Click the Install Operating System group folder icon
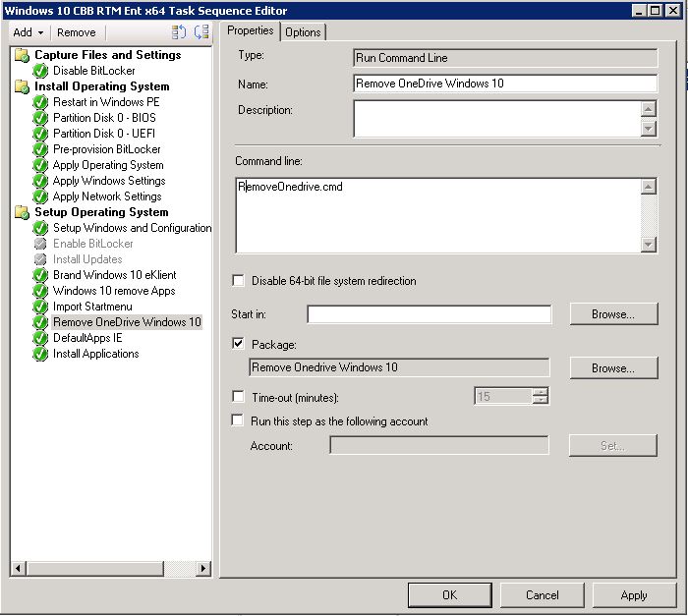 click(x=23, y=86)
